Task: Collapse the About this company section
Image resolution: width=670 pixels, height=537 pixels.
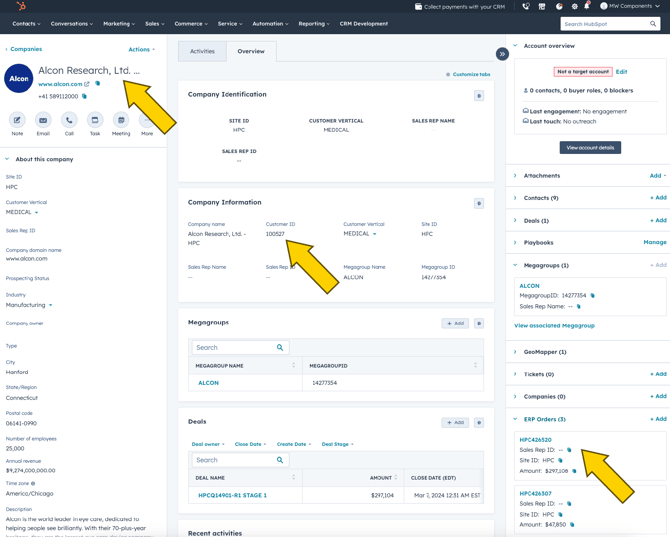Action: click(x=8, y=159)
